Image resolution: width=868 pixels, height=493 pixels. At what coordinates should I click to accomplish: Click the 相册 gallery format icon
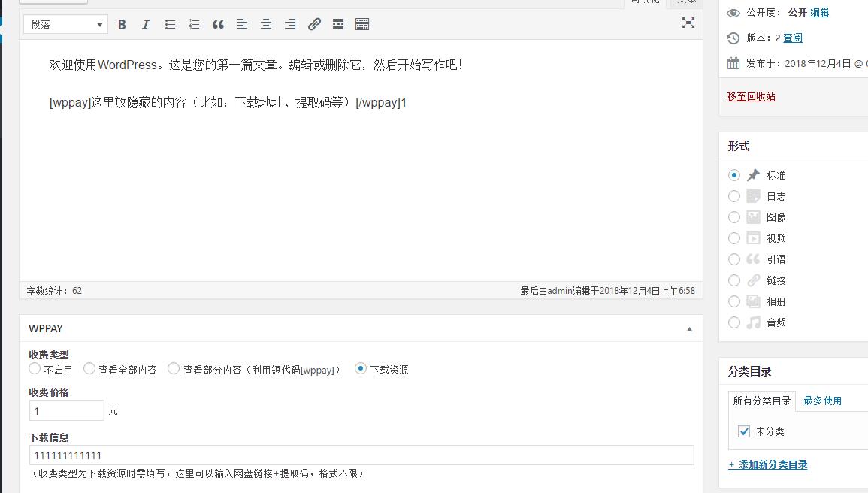point(754,301)
